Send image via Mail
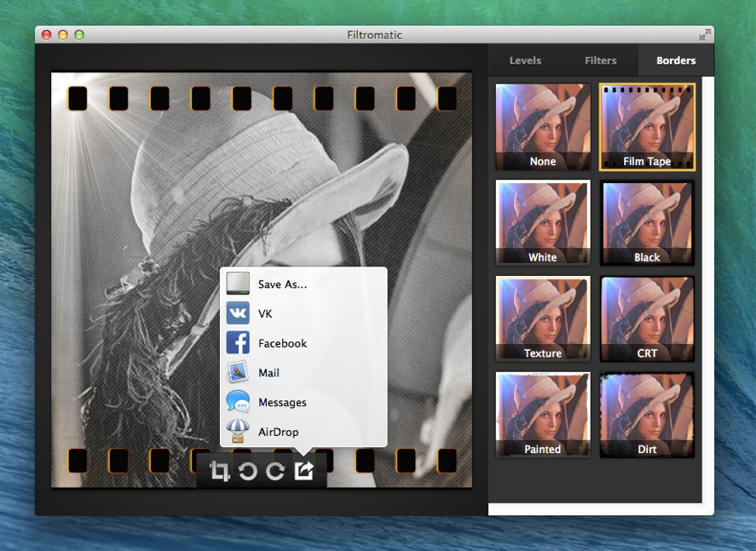The image size is (756, 551). (268, 373)
